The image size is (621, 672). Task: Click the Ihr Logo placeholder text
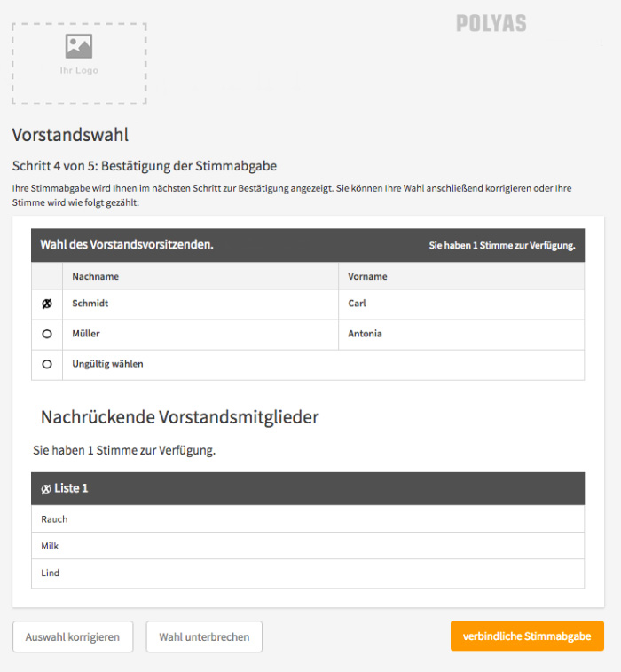click(x=79, y=70)
